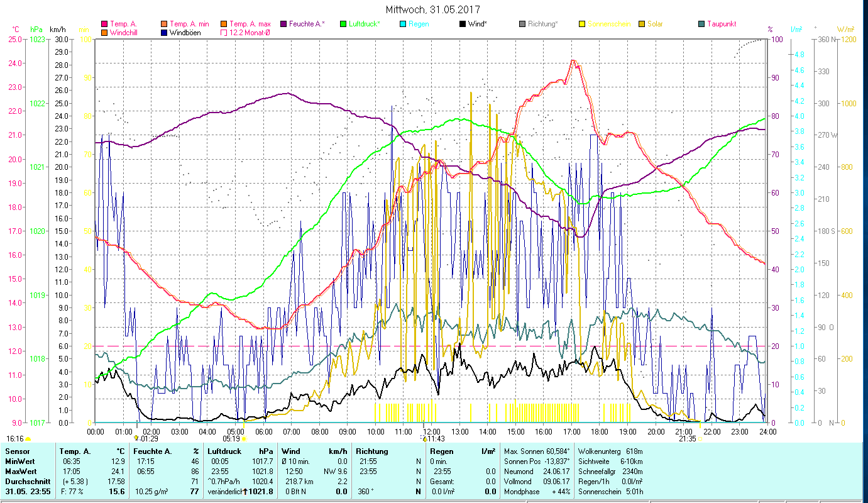The image size is (868, 503).
Task: Click the Solar legend swatch
Action: point(642,24)
